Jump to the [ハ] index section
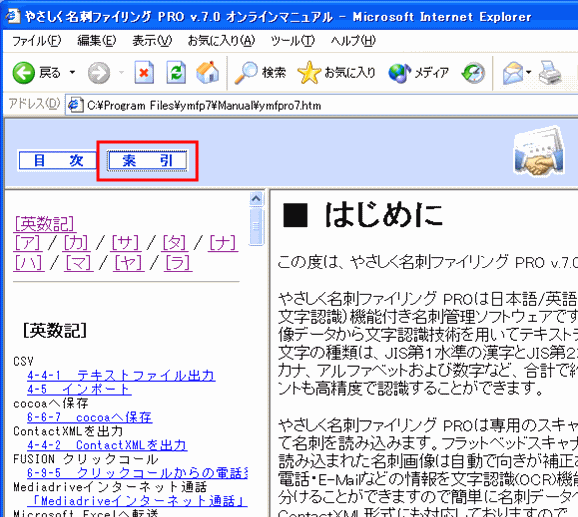578x517 pixels. 29,263
